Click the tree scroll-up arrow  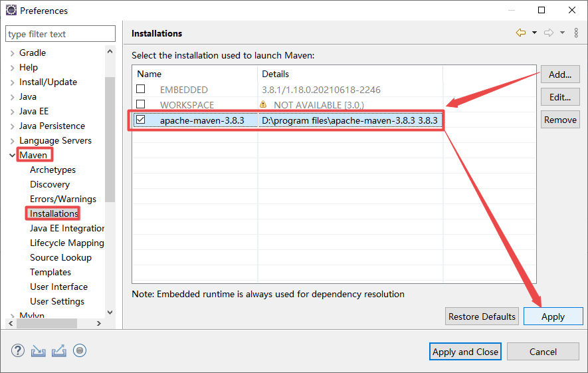(x=110, y=51)
